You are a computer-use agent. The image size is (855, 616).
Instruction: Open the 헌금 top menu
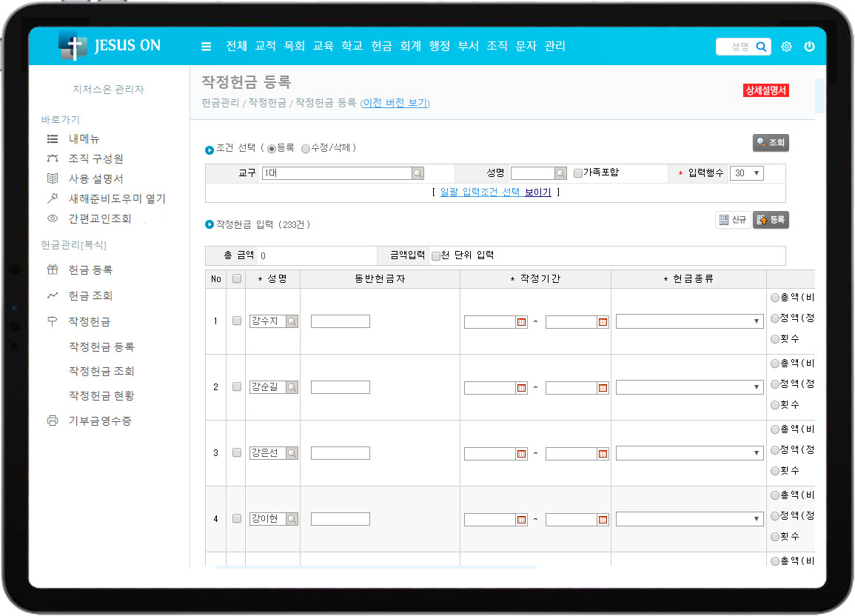coord(381,46)
